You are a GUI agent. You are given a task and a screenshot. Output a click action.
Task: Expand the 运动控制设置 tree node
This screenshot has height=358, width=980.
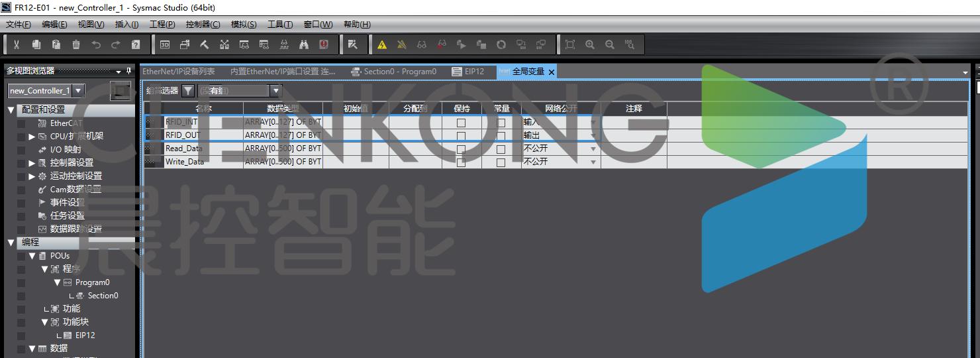click(x=32, y=176)
